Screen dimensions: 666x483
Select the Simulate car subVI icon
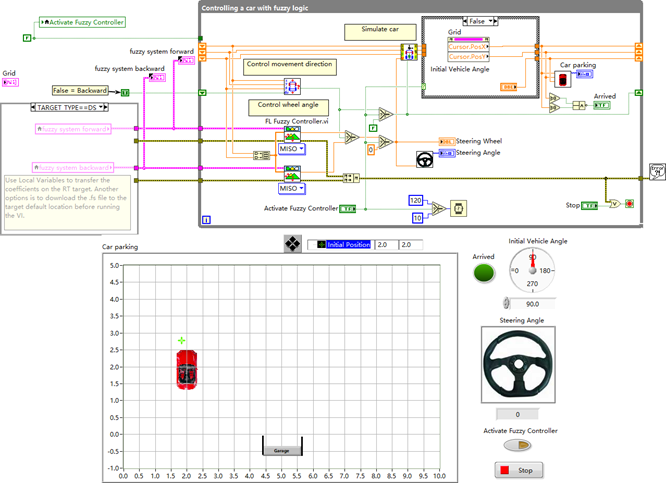click(x=409, y=52)
